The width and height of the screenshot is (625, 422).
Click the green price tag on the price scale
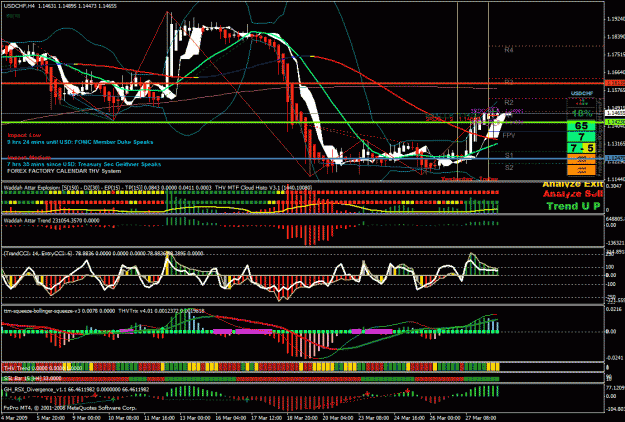[615, 122]
